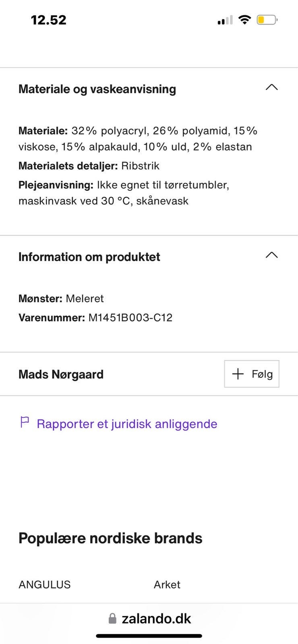Tap the Materiale og vaskeanvisning heading

97,89
